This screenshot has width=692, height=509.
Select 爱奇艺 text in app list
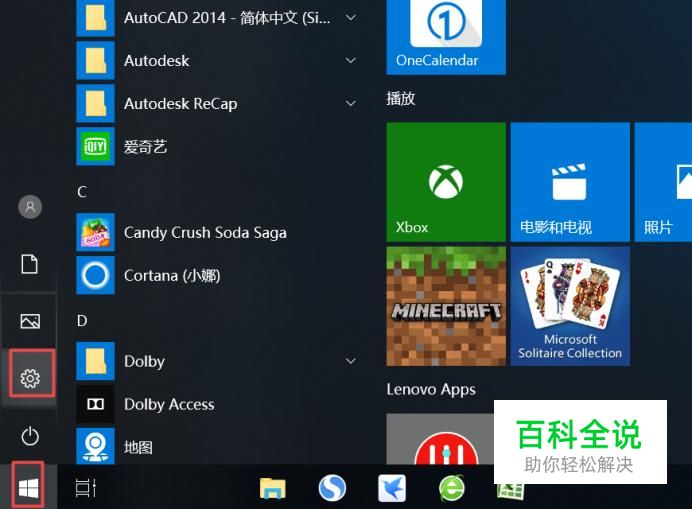point(145,147)
